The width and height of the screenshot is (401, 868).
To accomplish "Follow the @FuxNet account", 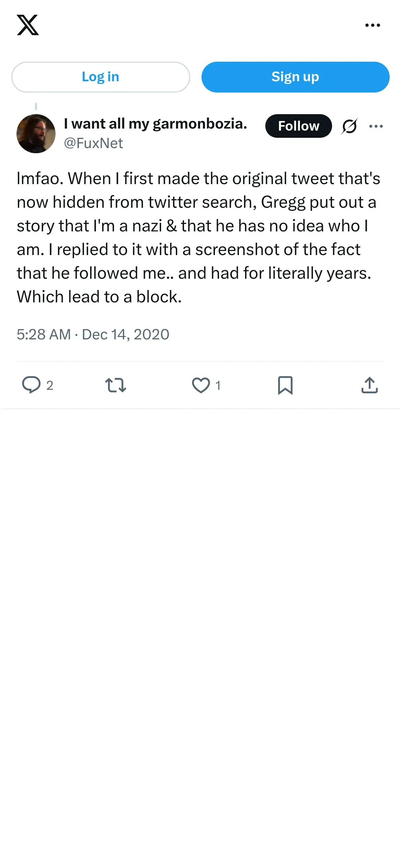I will pos(299,126).
